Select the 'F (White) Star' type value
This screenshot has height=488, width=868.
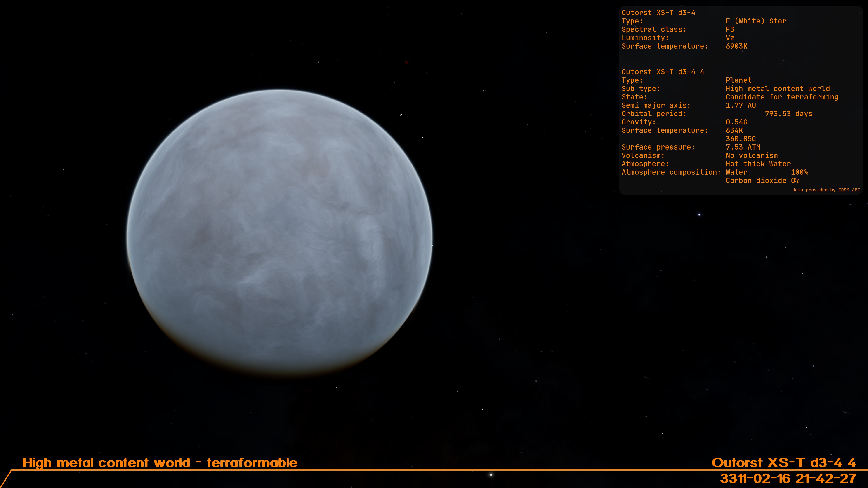[756, 21]
